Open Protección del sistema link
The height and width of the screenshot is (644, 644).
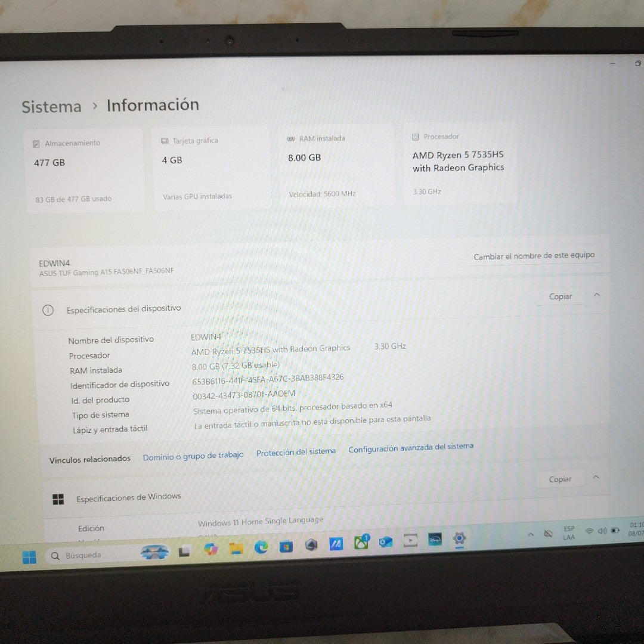pyautogui.click(x=296, y=452)
